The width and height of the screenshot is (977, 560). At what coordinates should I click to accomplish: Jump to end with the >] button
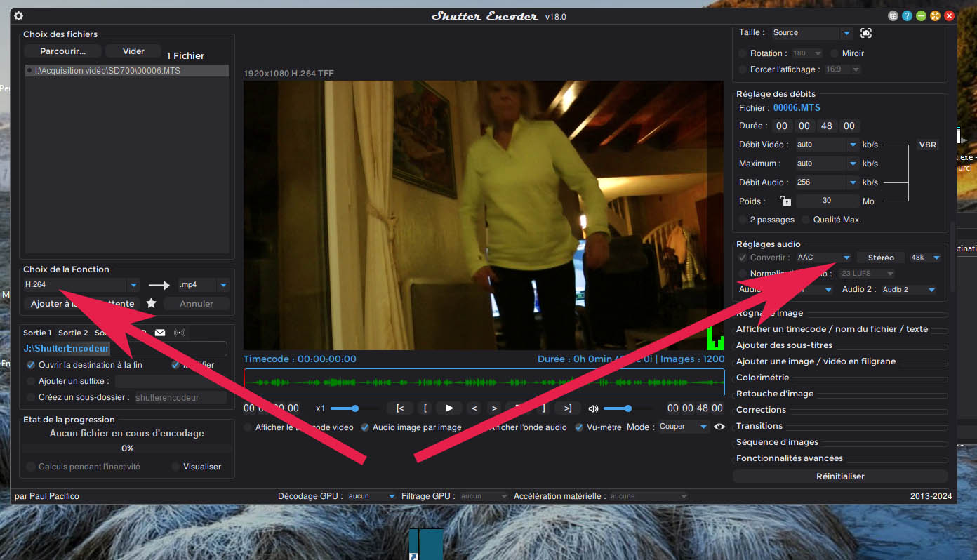point(567,408)
